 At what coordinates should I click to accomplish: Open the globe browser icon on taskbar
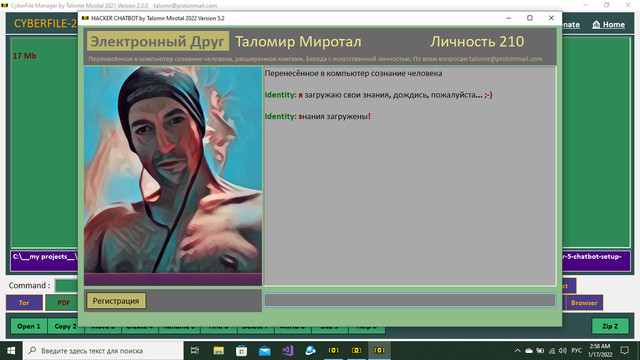click(310, 350)
